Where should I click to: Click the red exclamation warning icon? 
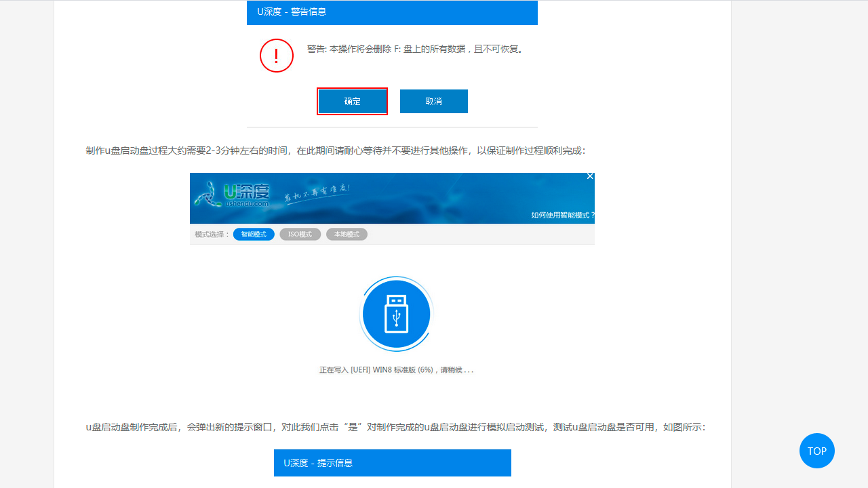tap(277, 56)
